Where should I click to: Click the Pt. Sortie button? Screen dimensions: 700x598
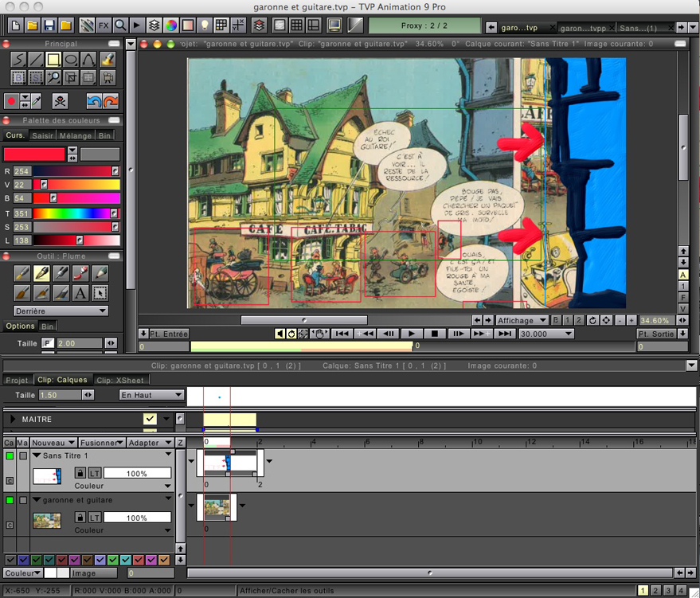click(656, 334)
